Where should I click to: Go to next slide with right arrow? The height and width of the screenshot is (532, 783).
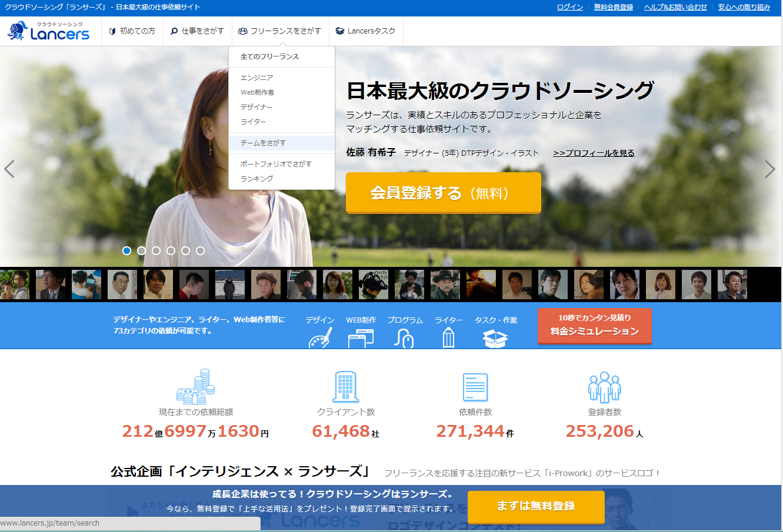click(x=769, y=169)
